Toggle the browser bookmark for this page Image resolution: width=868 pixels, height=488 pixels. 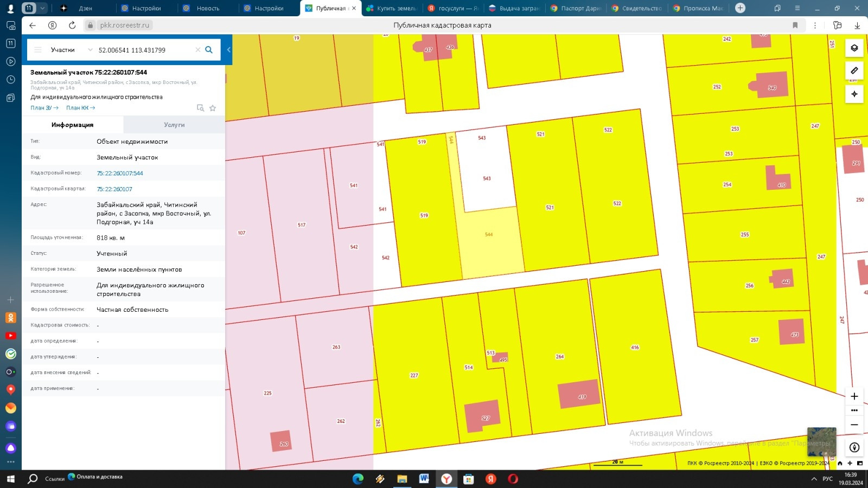[x=795, y=25]
